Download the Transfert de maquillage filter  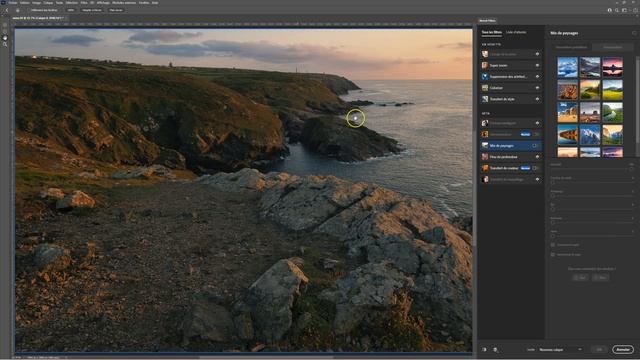537,179
